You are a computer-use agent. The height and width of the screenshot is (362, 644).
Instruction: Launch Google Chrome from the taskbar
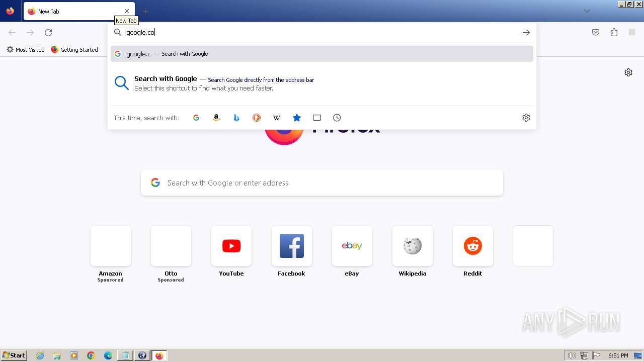click(91, 355)
